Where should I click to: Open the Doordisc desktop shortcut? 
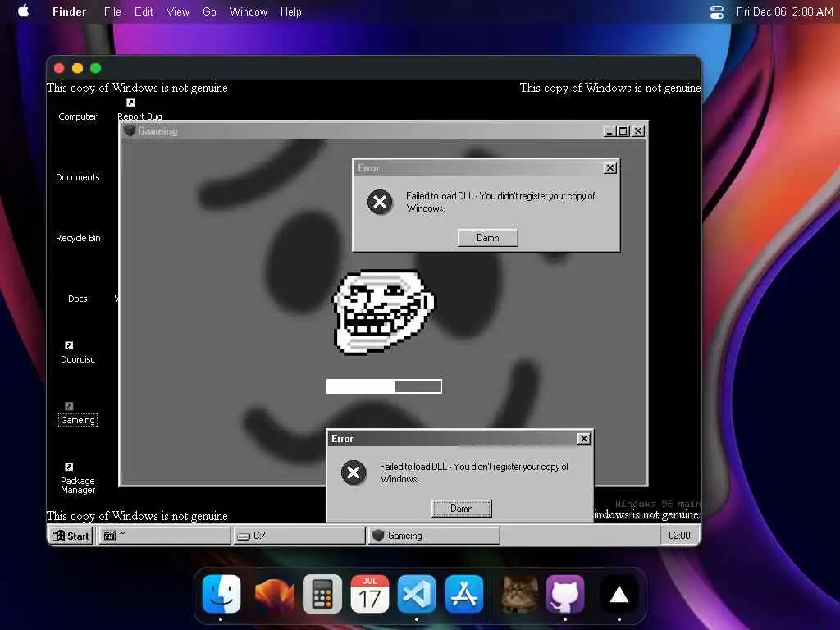[78, 353]
